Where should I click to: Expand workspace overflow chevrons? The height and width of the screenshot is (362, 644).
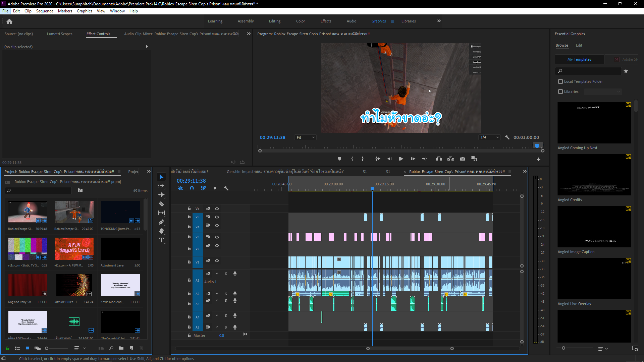[439, 21]
